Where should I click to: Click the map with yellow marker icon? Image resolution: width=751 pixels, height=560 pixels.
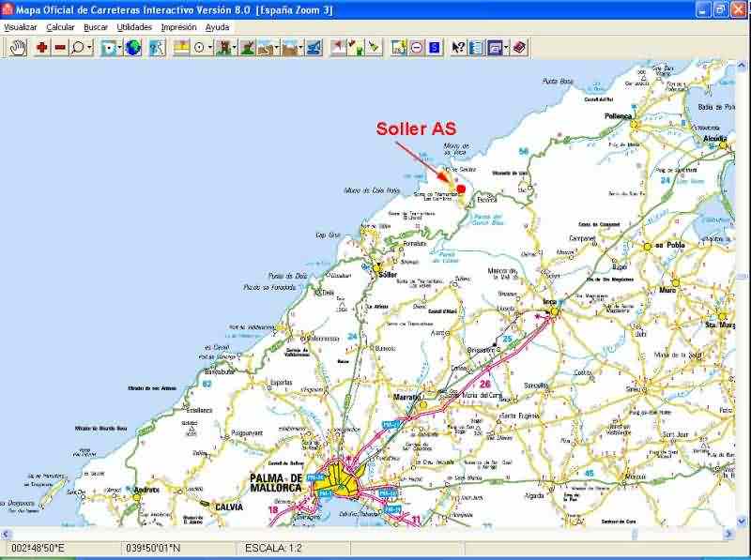coord(398,48)
